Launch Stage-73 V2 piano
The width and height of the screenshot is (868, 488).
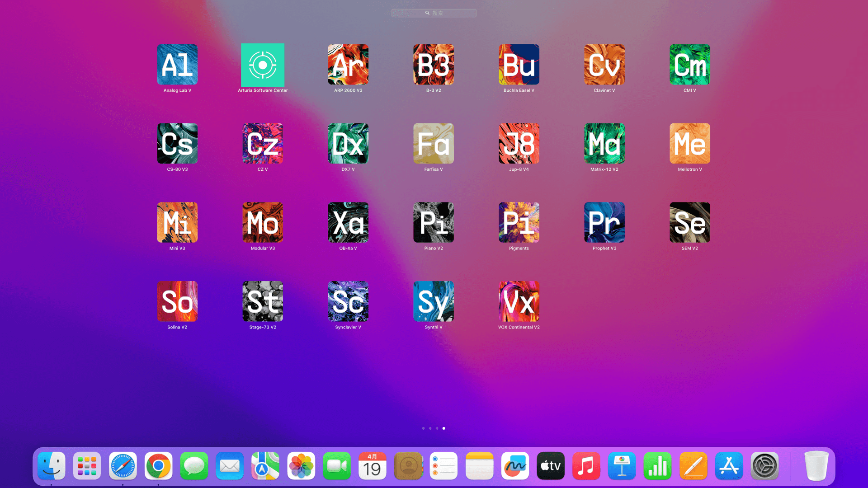[263, 301]
